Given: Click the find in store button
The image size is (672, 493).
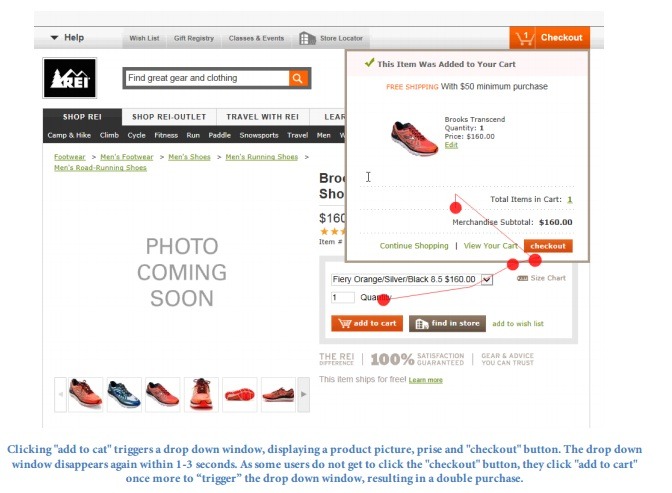Looking at the screenshot, I should click(x=447, y=323).
